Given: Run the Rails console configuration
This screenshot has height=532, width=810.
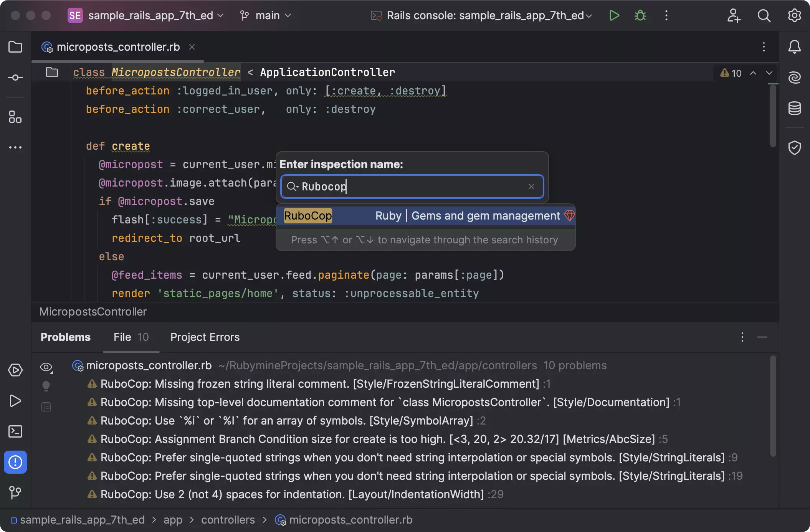Looking at the screenshot, I should pos(614,16).
